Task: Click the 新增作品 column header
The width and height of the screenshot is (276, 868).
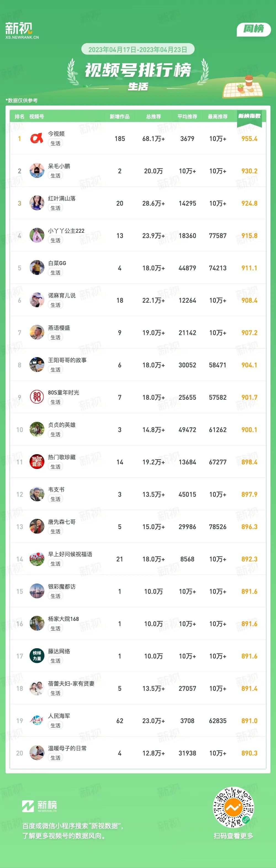Action: pyautogui.click(x=120, y=117)
